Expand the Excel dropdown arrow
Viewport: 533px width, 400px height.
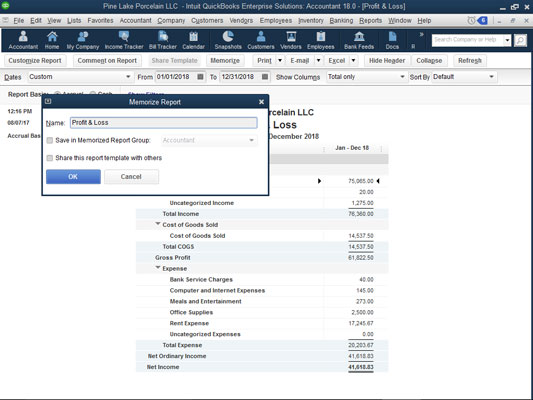coord(354,60)
